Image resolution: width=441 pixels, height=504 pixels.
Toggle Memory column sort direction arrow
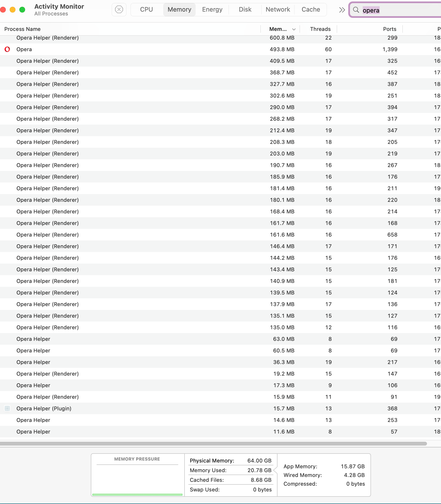click(294, 29)
